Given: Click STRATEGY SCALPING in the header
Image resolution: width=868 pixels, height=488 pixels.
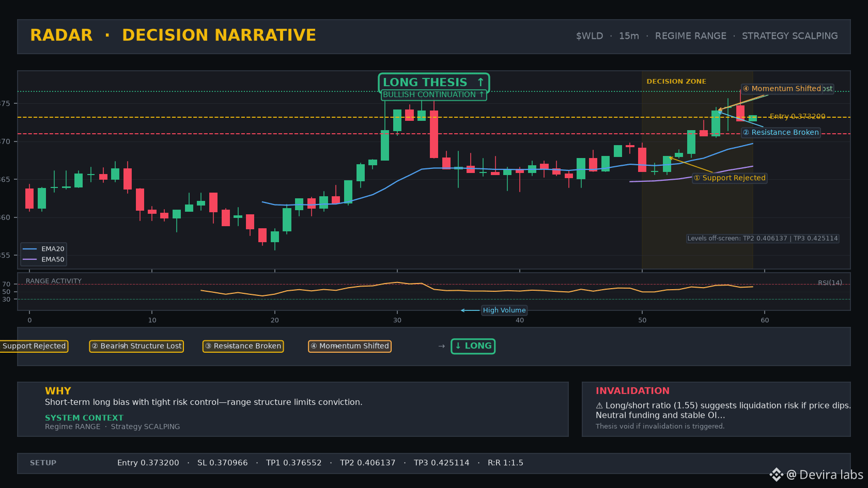Looking at the screenshot, I should 790,36.
